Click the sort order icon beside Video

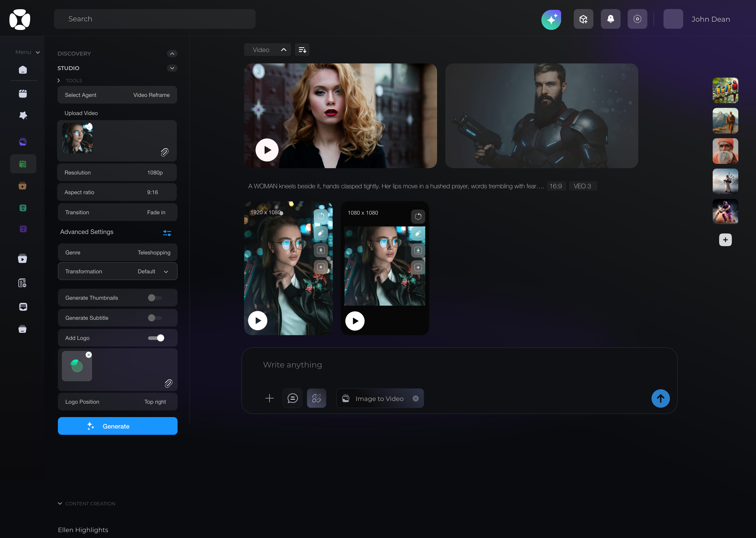[302, 50]
